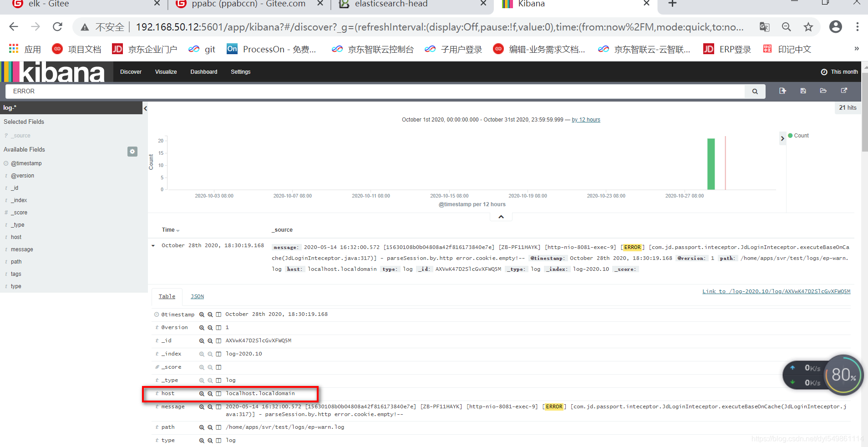
Task: Filter out value on _id row
Action: (x=210, y=341)
